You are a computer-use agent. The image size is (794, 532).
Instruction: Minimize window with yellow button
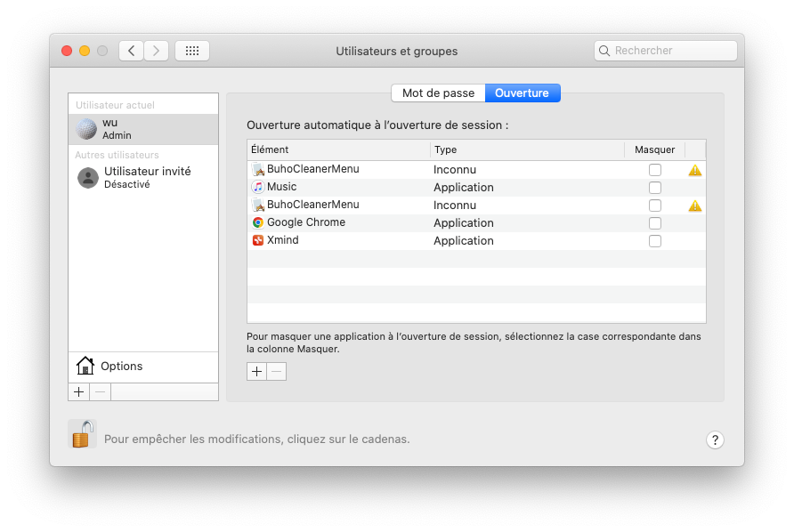(85, 51)
